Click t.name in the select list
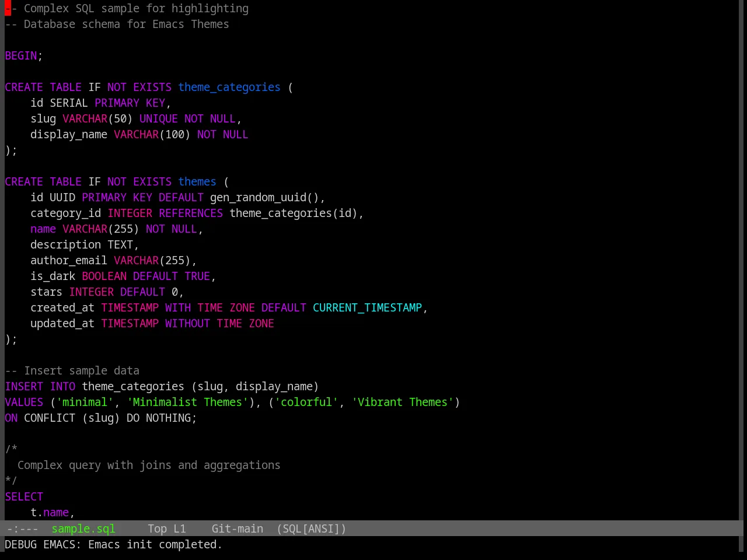 [50, 512]
